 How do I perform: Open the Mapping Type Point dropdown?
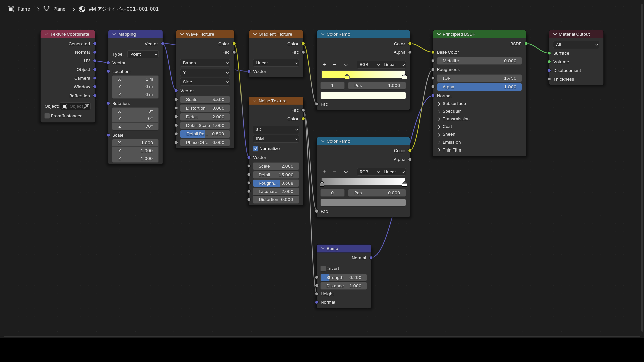143,54
